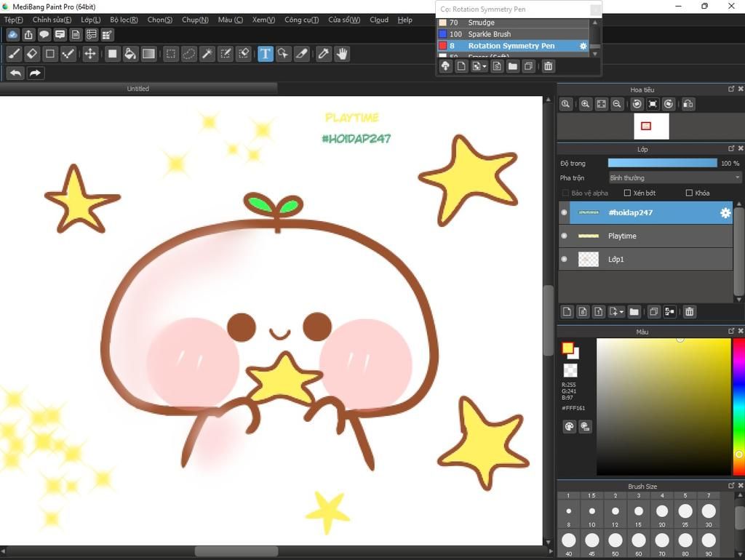The width and height of the screenshot is (745, 560).
Task: Open settings gear of #hoidap247 layer
Action: tap(725, 213)
